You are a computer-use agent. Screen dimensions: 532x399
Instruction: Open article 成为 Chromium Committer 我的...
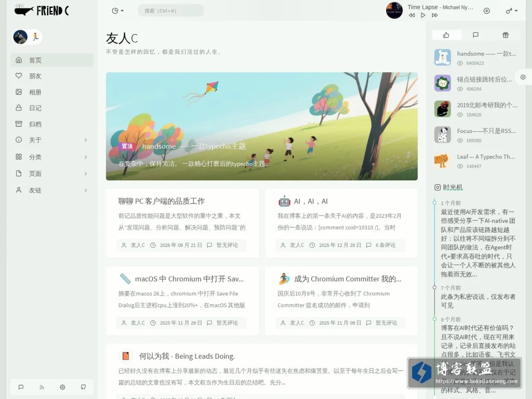tap(348, 279)
